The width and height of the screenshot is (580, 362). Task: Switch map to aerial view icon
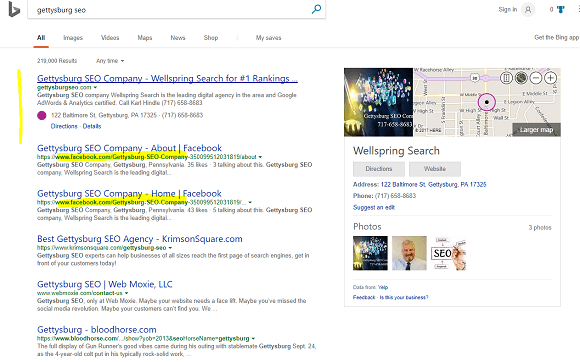[x=521, y=78]
